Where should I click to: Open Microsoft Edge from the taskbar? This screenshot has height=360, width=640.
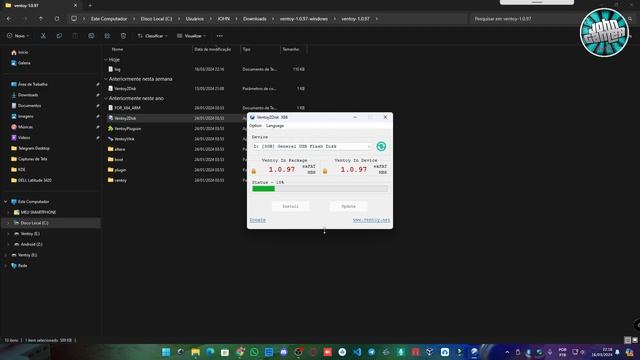tap(210, 352)
